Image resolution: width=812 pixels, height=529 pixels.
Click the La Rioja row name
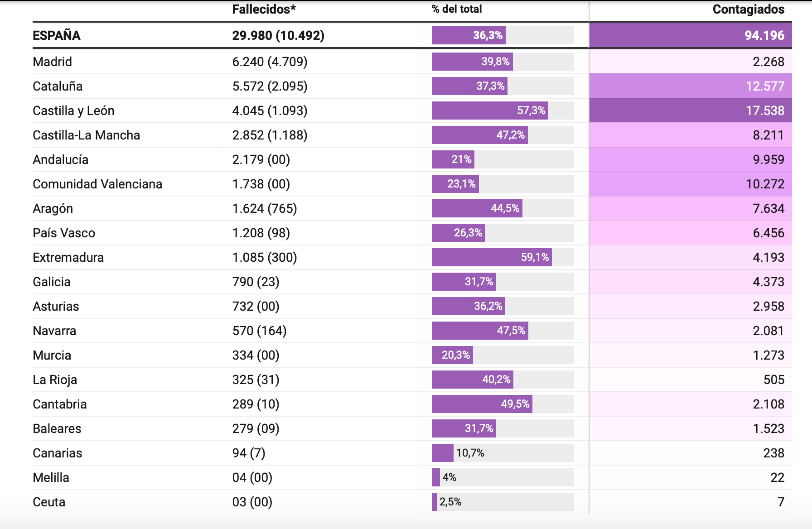55,380
